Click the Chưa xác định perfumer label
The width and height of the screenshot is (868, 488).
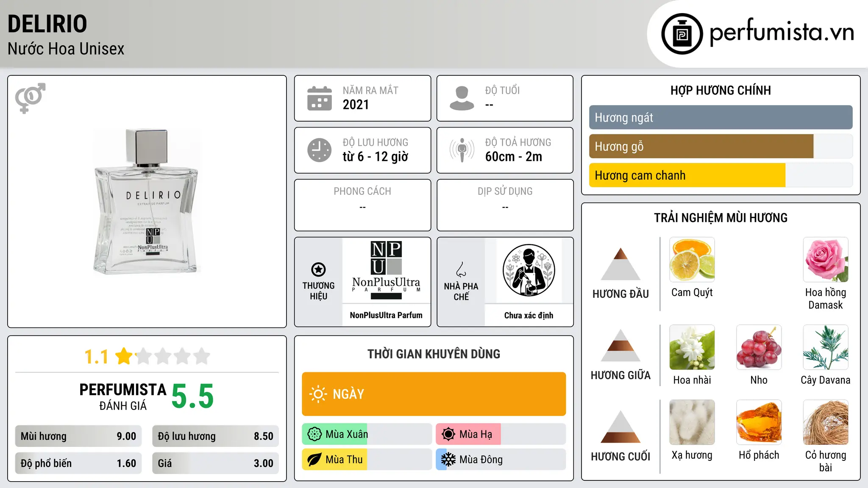click(x=529, y=315)
